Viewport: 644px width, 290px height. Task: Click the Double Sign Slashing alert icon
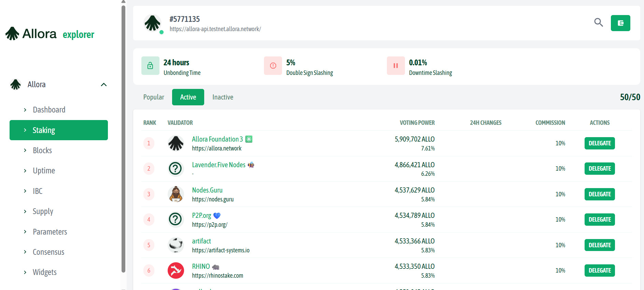(273, 66)
